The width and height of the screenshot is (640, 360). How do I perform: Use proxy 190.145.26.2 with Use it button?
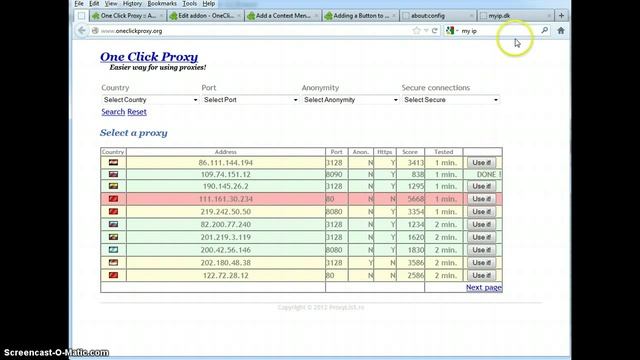(482, 187)
